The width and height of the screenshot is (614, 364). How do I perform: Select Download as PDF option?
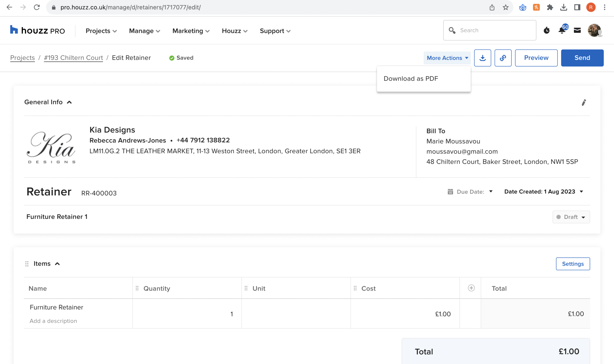411,78
